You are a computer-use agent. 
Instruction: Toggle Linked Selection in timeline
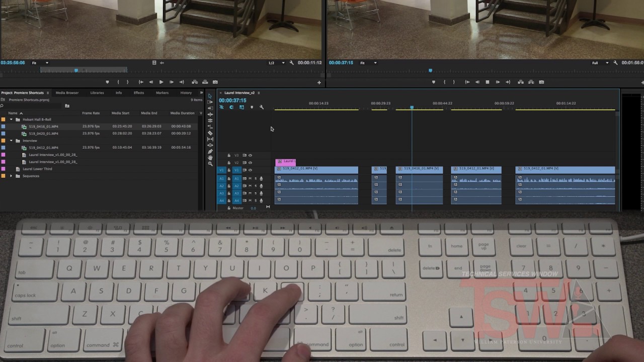pos(242,107)
